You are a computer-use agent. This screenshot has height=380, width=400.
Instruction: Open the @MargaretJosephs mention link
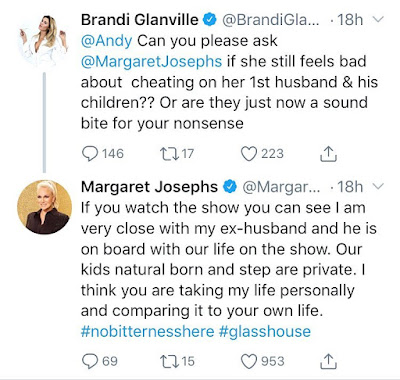(x=151, y=62)
